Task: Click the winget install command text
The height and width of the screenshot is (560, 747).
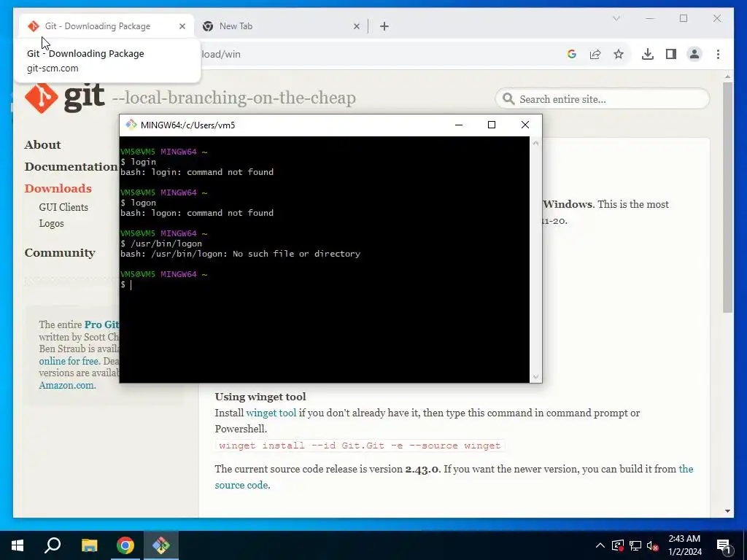Action: click(360, 446)
